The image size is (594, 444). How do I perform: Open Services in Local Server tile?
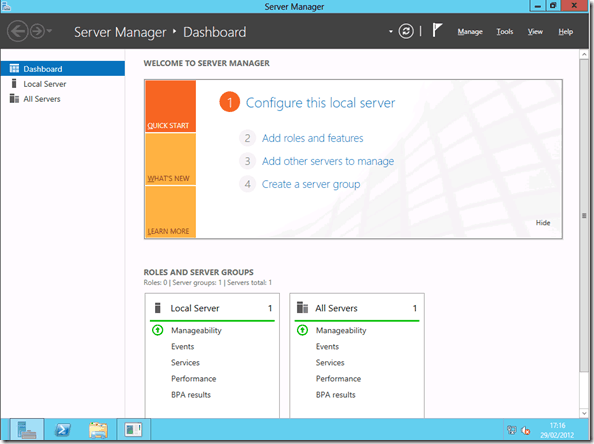point(185,363)
